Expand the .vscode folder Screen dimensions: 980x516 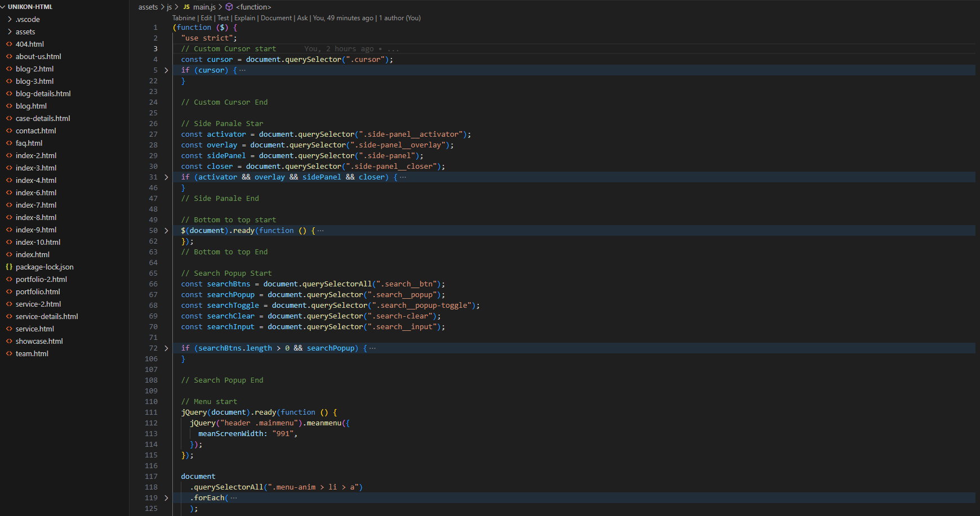[28, 19]
